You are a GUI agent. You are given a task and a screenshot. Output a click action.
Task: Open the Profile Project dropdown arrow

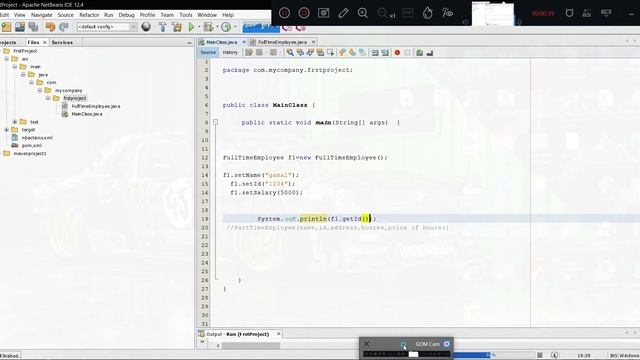[236, 27]
